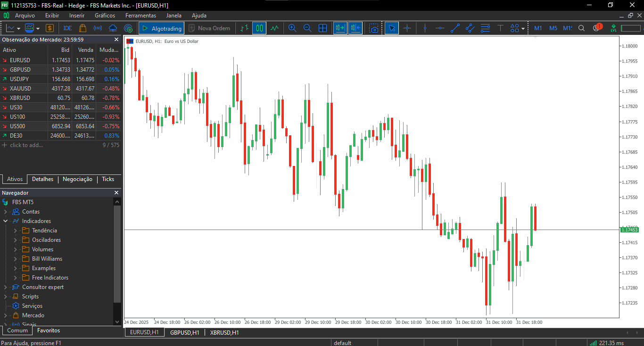
Task: Expand the Tendência indicators folder
Action: point(16,231)
